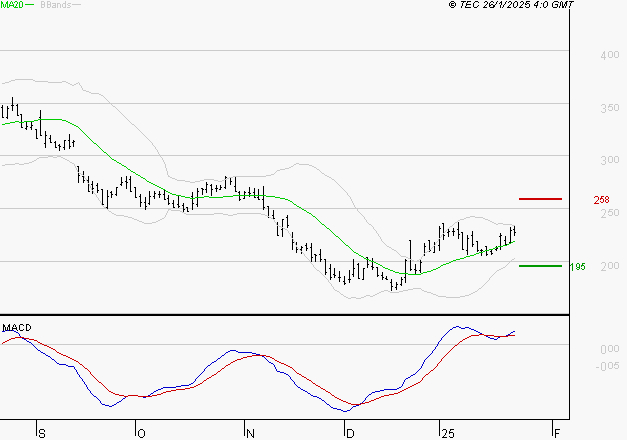Viewport: 627px width, 440px height.
Task: Click the 200 price axis label
Action: [610, 266]
